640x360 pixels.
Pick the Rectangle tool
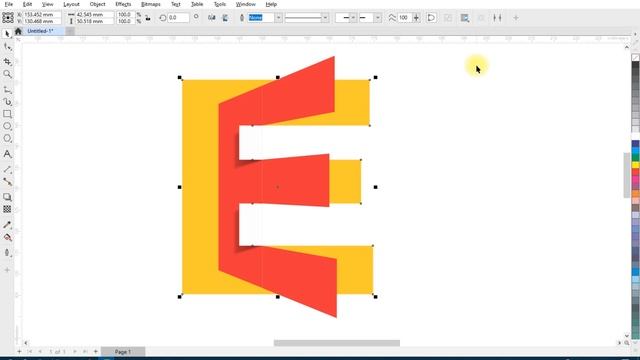click(x=7, y=114)
